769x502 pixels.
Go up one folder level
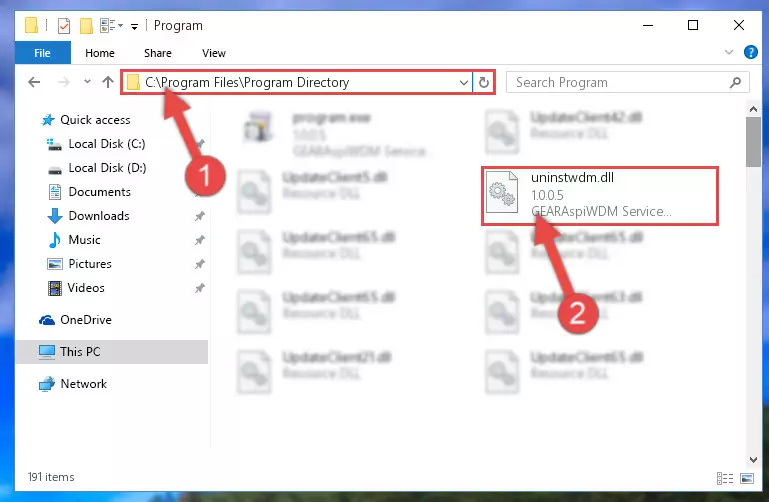(x=108, y=82)
